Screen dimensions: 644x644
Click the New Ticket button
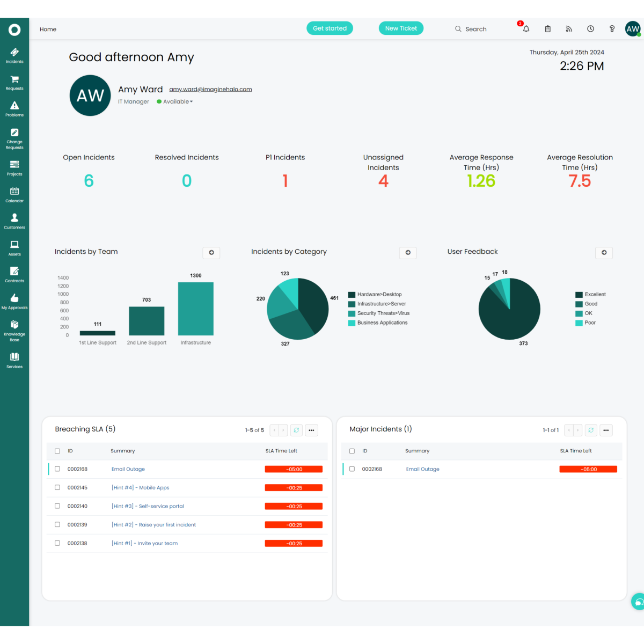click(x=401, y=28)
